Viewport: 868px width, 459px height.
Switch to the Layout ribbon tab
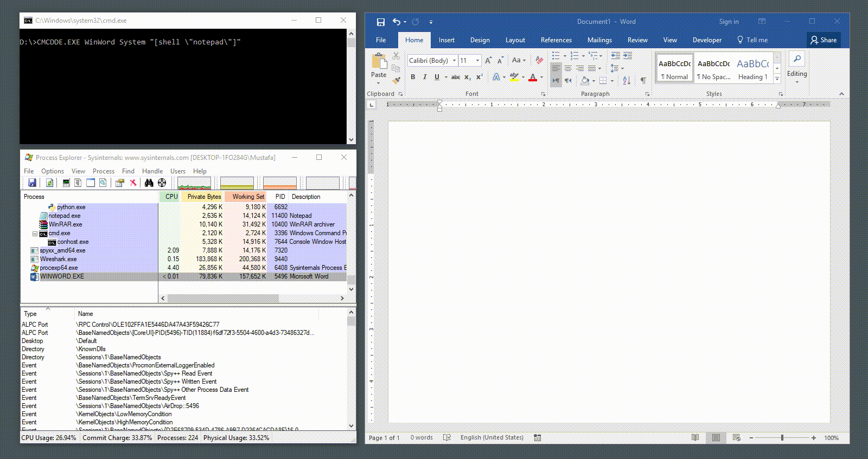[x=515, y=40]
